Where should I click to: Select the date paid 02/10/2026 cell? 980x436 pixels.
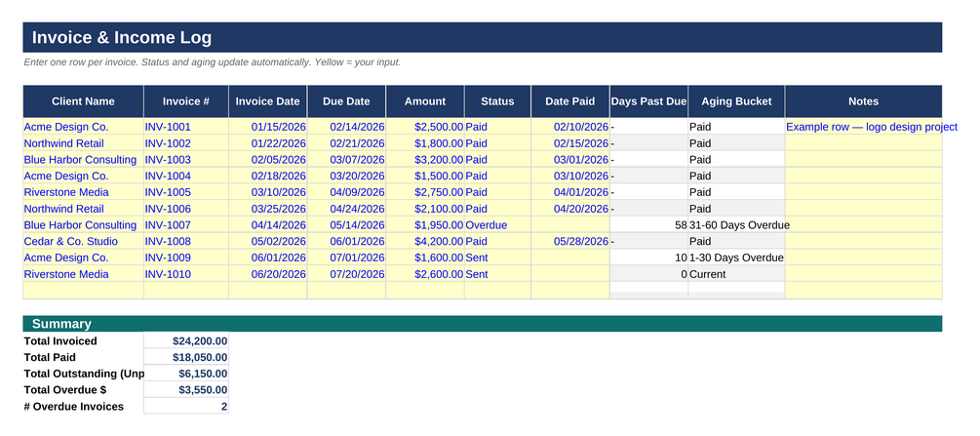(570, 127)
